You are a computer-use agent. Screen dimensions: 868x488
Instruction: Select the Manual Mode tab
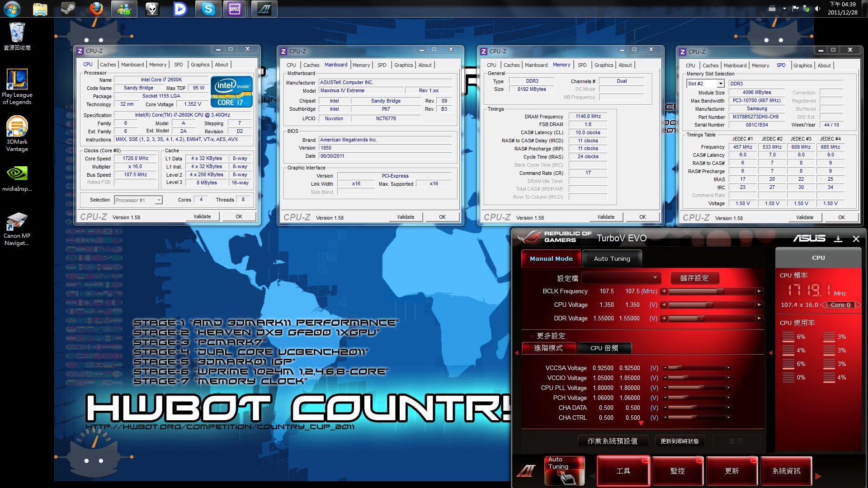tap(551, 258)
